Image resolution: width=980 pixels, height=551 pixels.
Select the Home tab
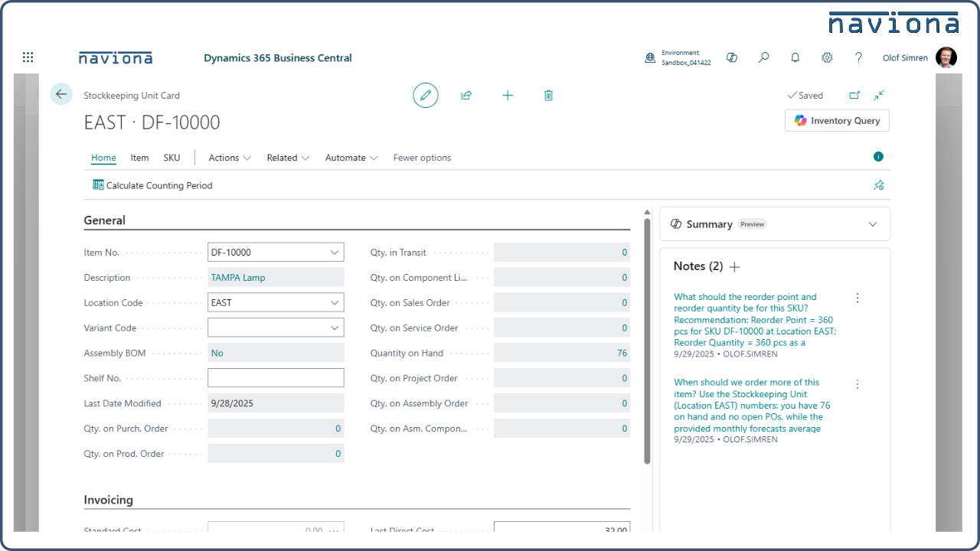(x=103, y=158)
